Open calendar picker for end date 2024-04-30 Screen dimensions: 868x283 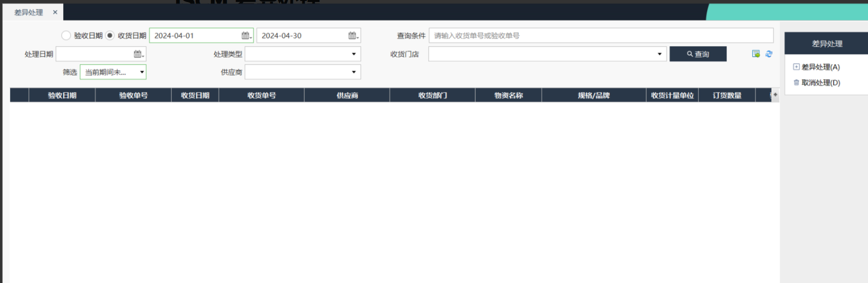(x=353, y=36)
